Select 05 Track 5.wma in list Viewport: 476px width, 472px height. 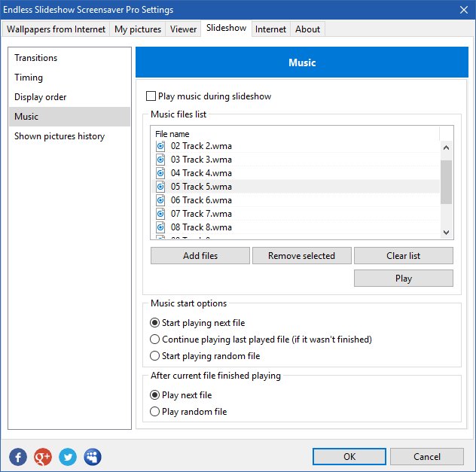(295, 187)
